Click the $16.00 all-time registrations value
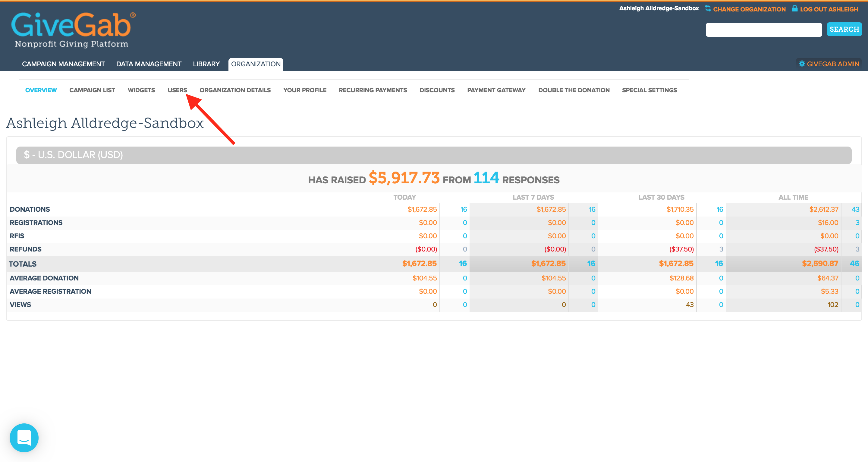This screenshot has width=868, height=462. coord(828,223)
